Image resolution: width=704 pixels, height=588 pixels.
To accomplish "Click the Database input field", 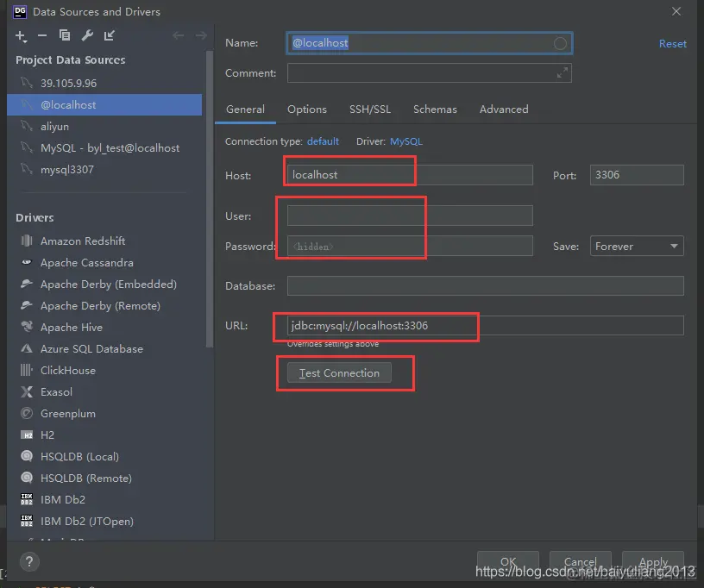I will 486,285.
